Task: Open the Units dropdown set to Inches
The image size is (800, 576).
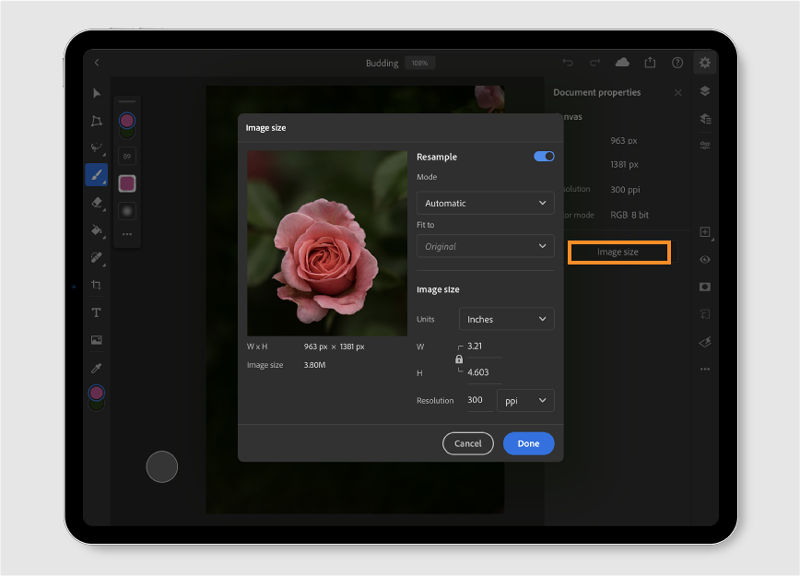Action: (506, 319)
